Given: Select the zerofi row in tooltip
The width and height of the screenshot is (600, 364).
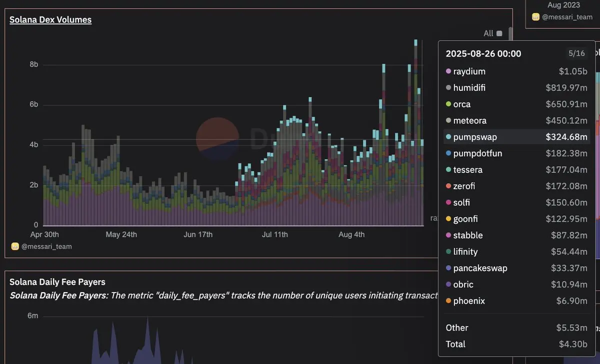Looking at the screenshot, I should click(x=516, y=186).
